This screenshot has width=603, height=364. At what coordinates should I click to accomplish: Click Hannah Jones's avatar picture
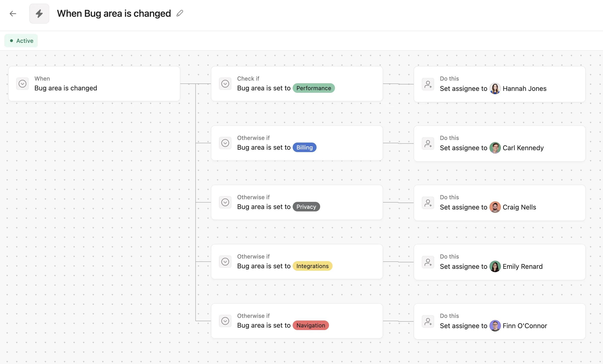495,89
